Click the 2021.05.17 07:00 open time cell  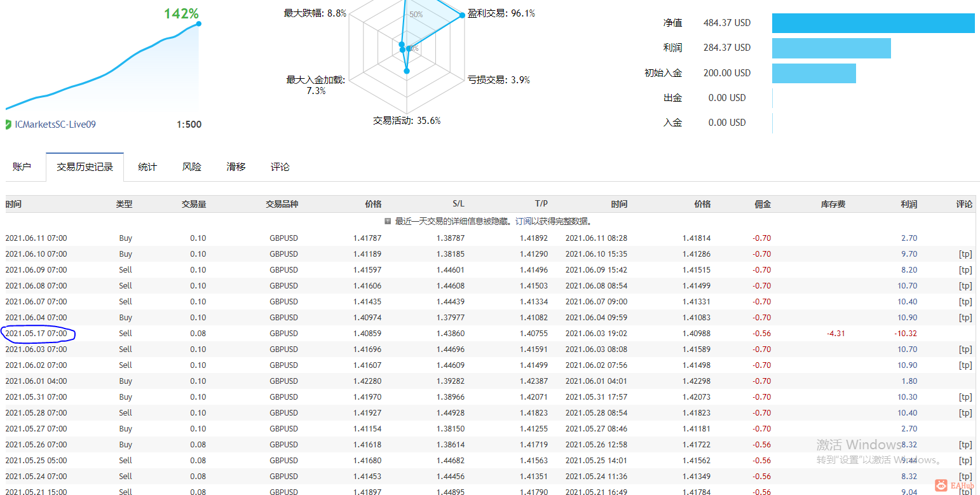[x=36, y=334]
